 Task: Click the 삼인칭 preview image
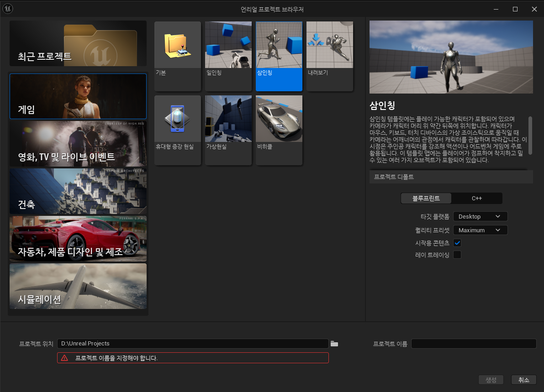click(451, 57)
